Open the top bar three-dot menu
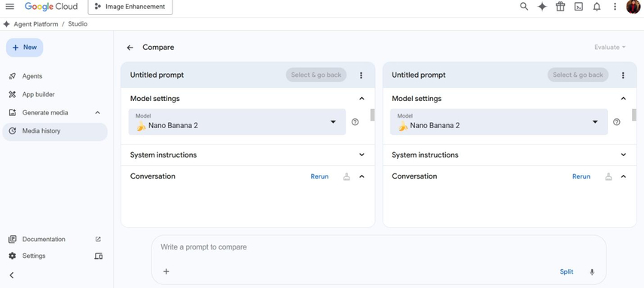644x288 pixels. point(615,7)
